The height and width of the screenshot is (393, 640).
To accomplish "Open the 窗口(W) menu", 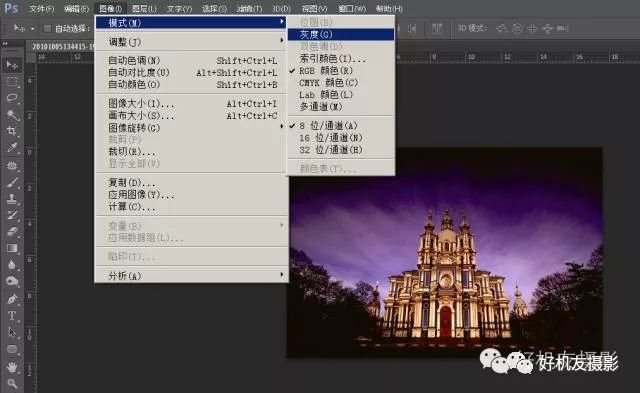I will (352, 9).
